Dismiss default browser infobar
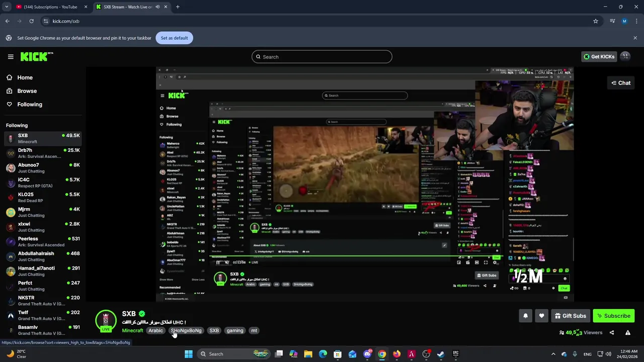This screenshot has width=644, height=362. click(x=635, y=38)
